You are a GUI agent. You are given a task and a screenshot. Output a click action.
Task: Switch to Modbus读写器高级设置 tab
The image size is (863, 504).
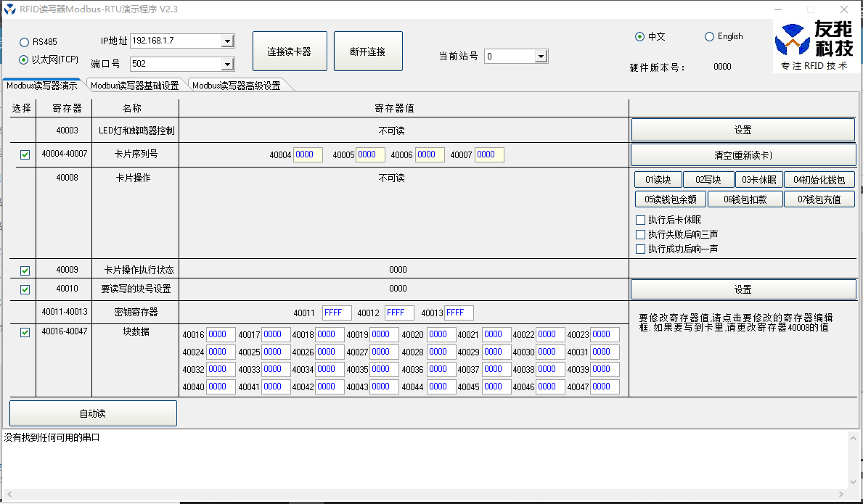pos(236,86)
